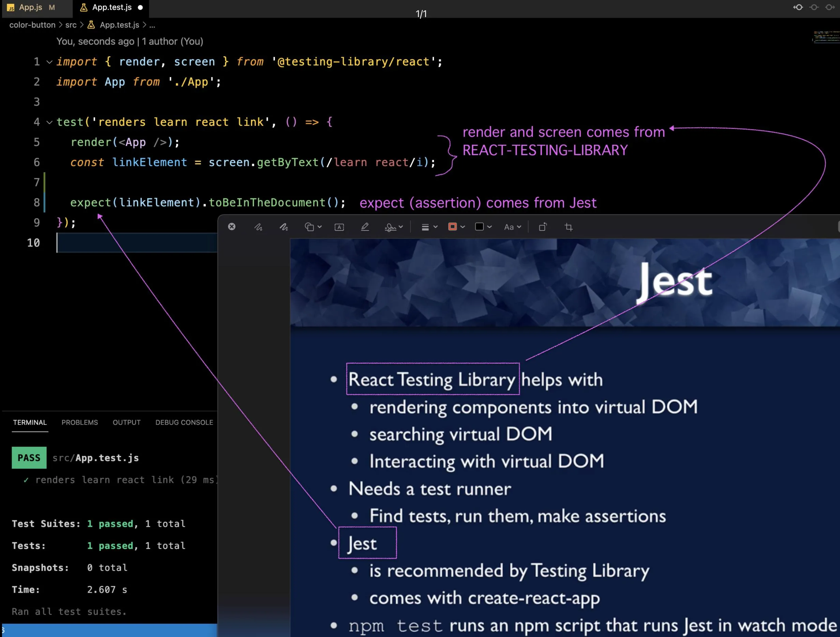Viewport: 840px width, 637px height.
Task: Open next change git icon
Action: click(830, 7)
